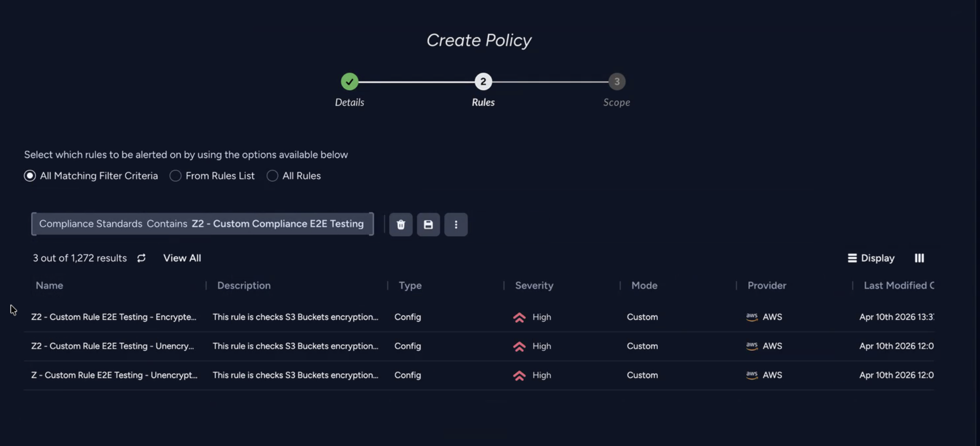980x446 pixels.
Task: Sort by Name column header
Action: [x=49, y=286]
